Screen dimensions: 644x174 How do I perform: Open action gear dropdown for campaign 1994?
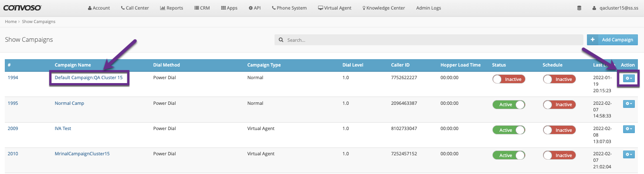point(629,78)
